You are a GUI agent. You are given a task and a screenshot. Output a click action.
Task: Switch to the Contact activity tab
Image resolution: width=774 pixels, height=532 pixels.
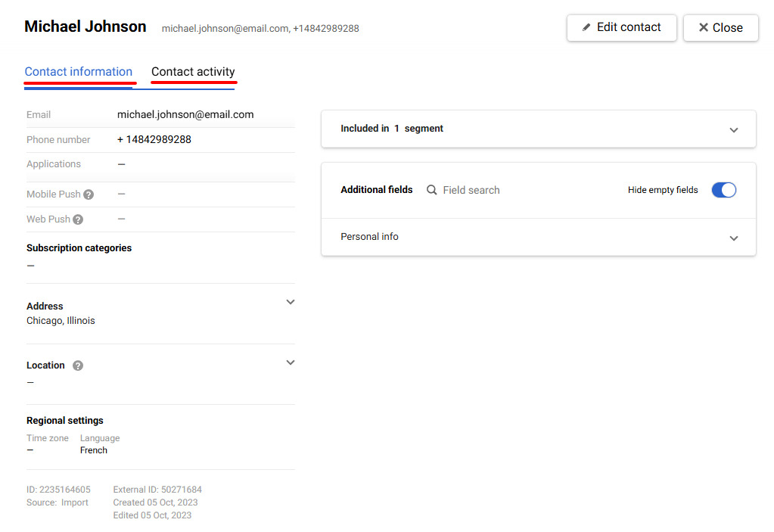193,72
